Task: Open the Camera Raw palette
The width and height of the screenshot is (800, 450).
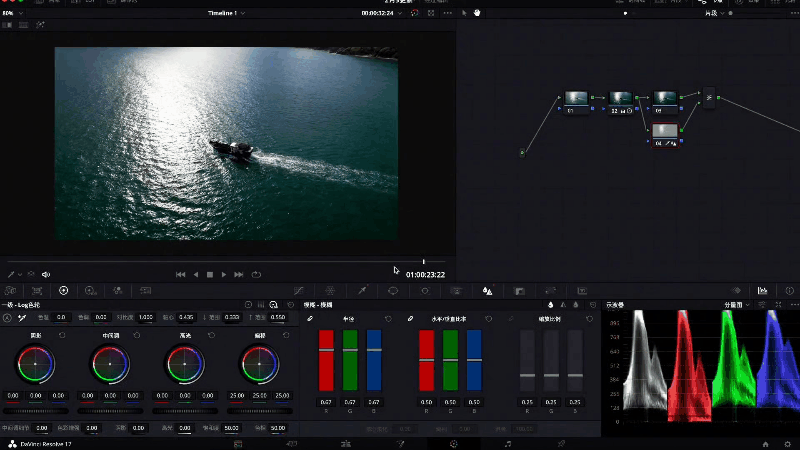Action: tap(10, 291)
